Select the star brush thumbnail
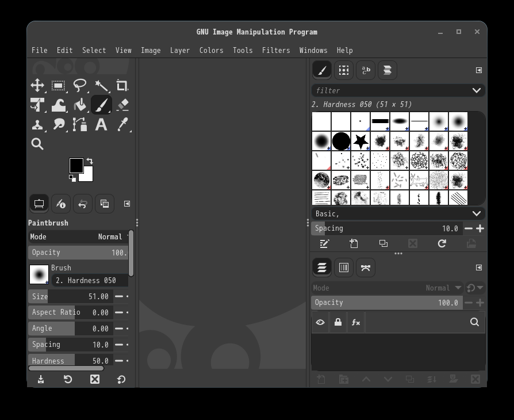This screenshot has height=420, width=514. tap(360, 141)
